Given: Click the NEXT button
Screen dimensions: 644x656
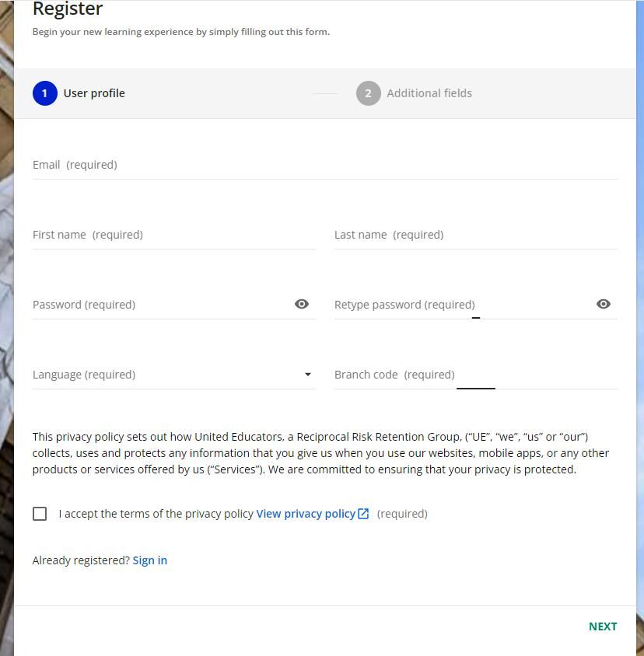Looking at the screenshot, I should tap(603, 626).
